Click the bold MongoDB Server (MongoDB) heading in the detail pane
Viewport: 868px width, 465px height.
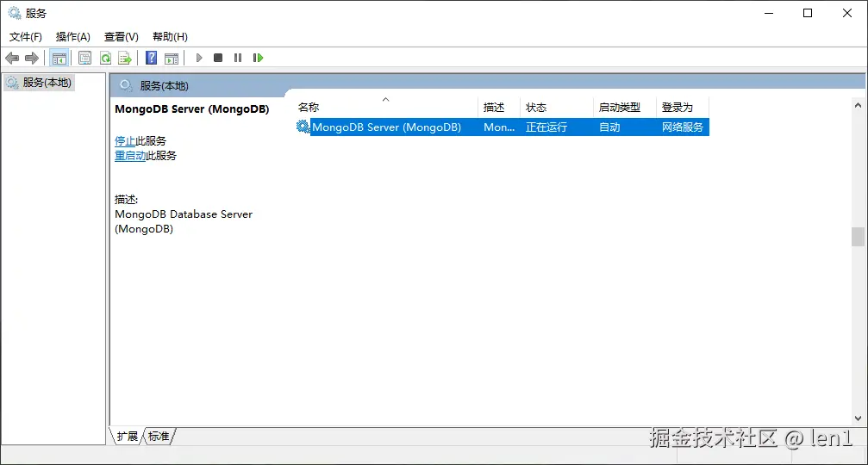tap(192, 108)
